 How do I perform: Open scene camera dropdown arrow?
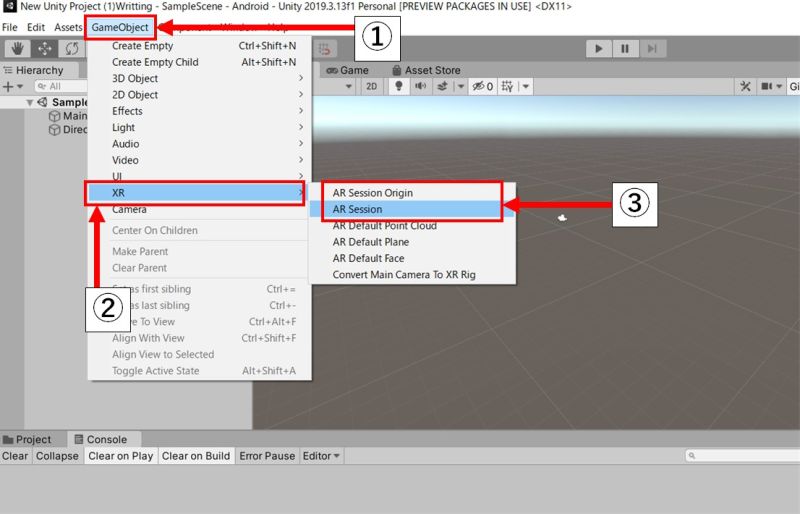pyautogui.click(x=779, y=86)
